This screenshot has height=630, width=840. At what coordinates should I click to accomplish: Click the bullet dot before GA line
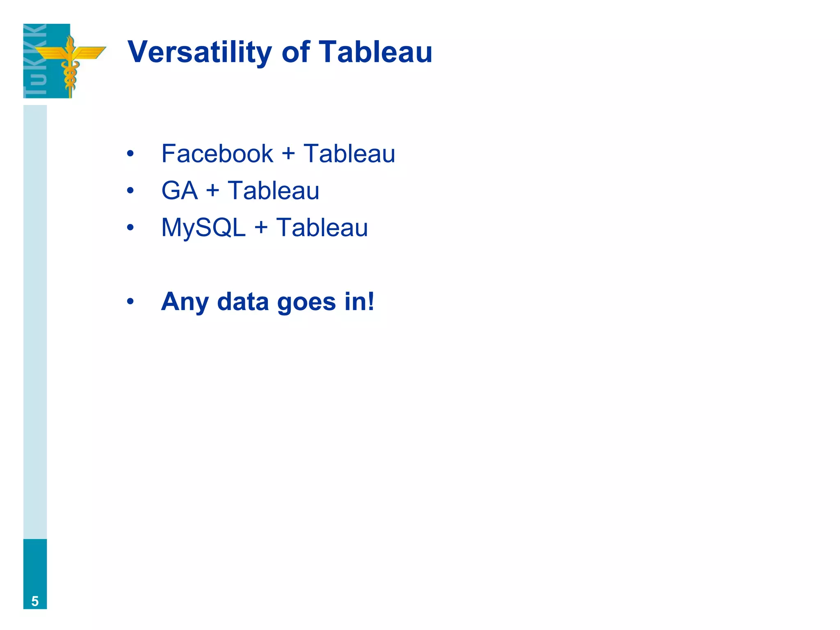coord(130,191)
